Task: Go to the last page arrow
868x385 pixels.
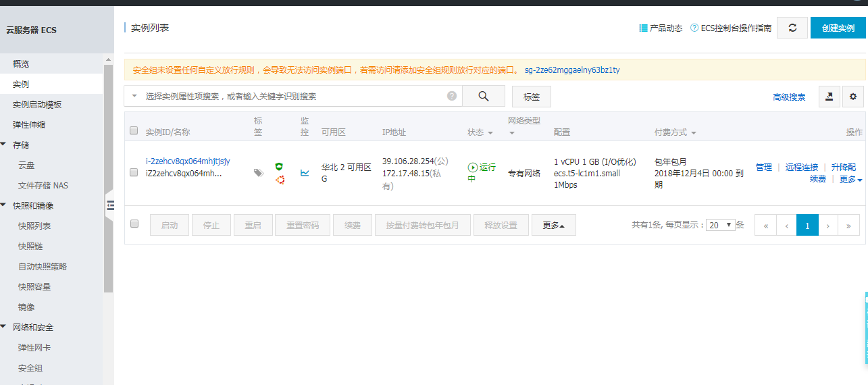Action: (848, 226)
